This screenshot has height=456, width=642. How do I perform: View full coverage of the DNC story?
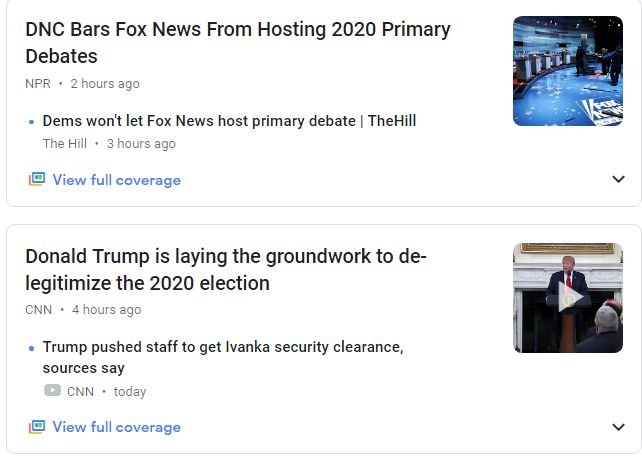[116, 180]
